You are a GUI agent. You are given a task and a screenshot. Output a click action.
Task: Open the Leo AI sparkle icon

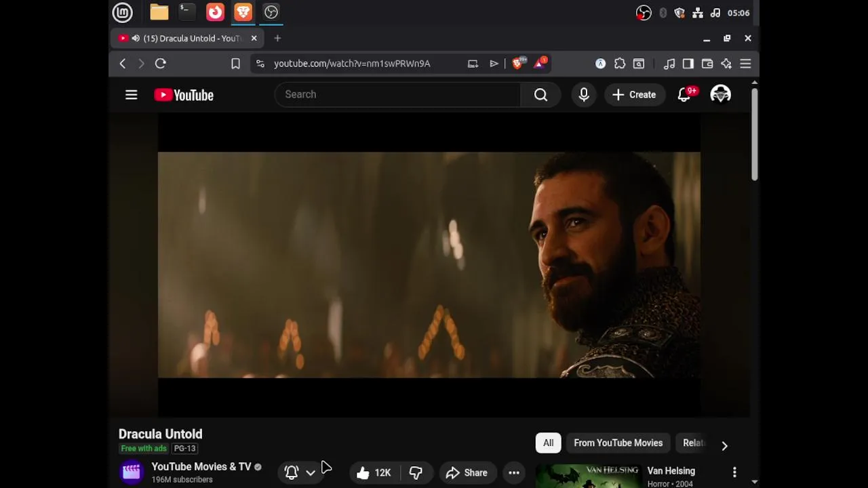[x=726, y=64]
